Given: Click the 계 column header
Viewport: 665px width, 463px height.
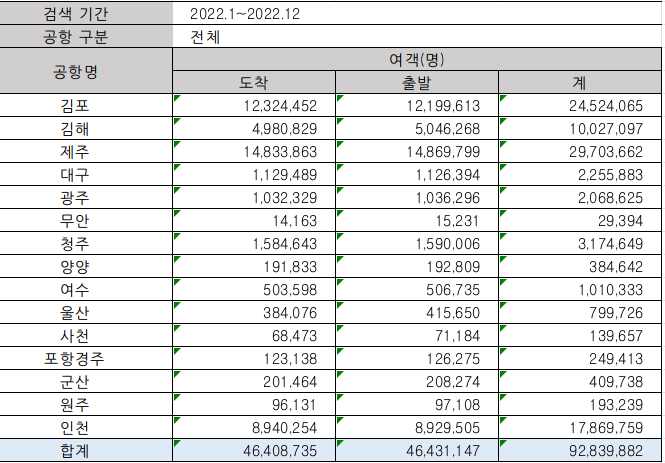Looking at the screenshot, I should [580, 82].
